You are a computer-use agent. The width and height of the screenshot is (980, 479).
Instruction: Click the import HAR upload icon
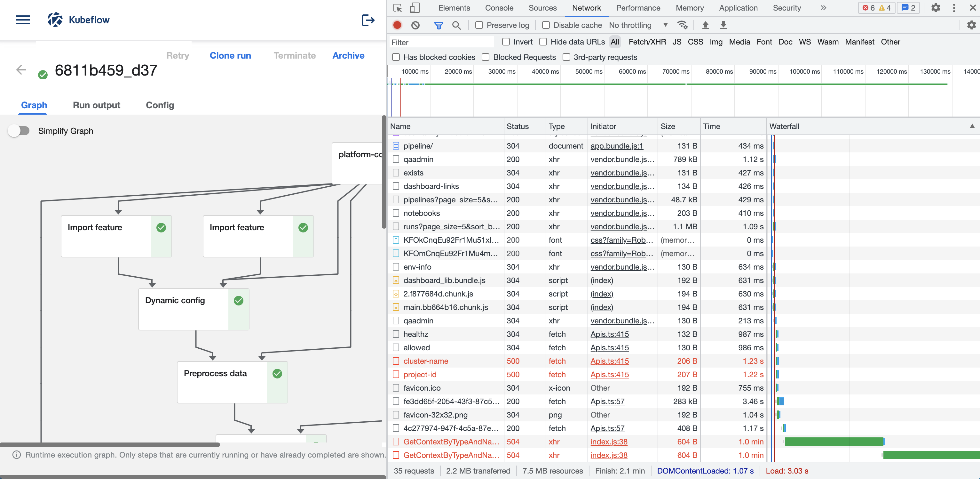(x=705, y=25)
